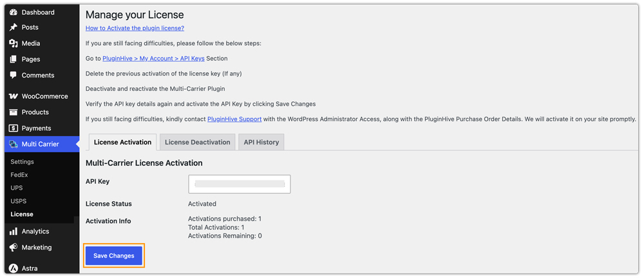Screen dimensions: 644x278
Task: Click the 'Activation Info' label
Action: pos(108,221)
